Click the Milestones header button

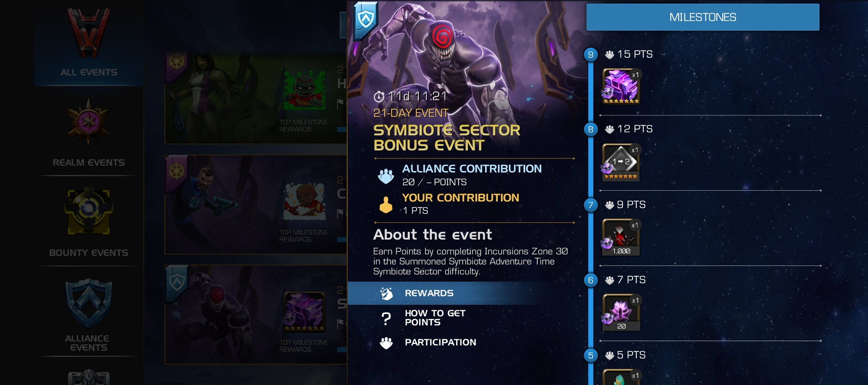(703, 17)
